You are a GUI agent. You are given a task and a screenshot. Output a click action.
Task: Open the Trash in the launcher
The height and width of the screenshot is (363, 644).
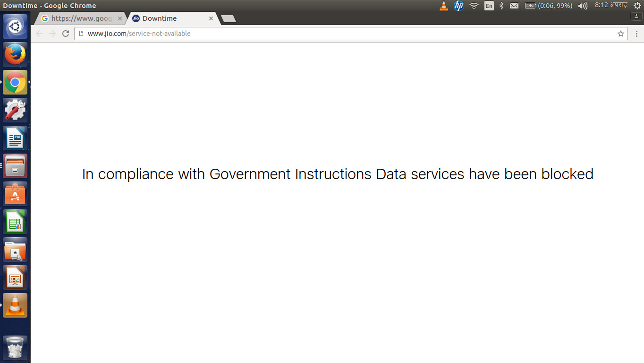[15, 348]
